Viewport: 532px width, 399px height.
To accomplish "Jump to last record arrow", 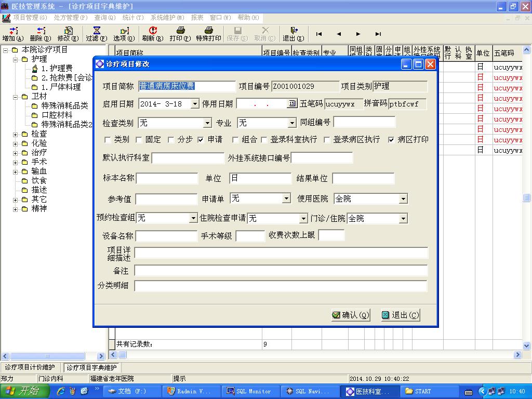I will 378,34.
